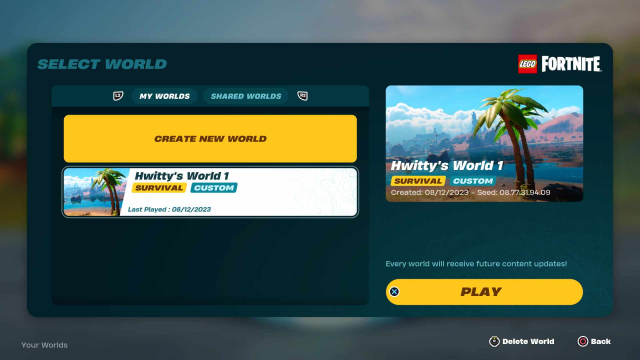Click the palm tree thumbnail in world list
The height and width of the screenshot is (360, 640).
tap(97, 192)
